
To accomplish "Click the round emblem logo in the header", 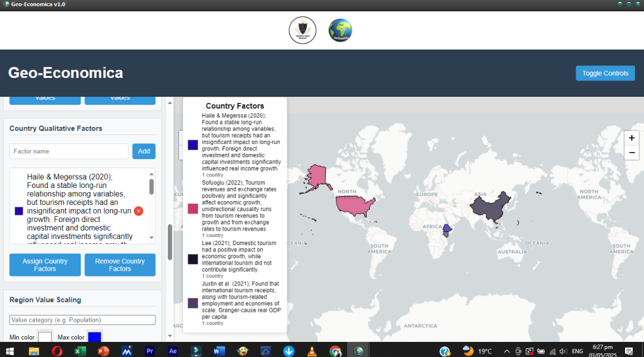I will coord(303,30).
